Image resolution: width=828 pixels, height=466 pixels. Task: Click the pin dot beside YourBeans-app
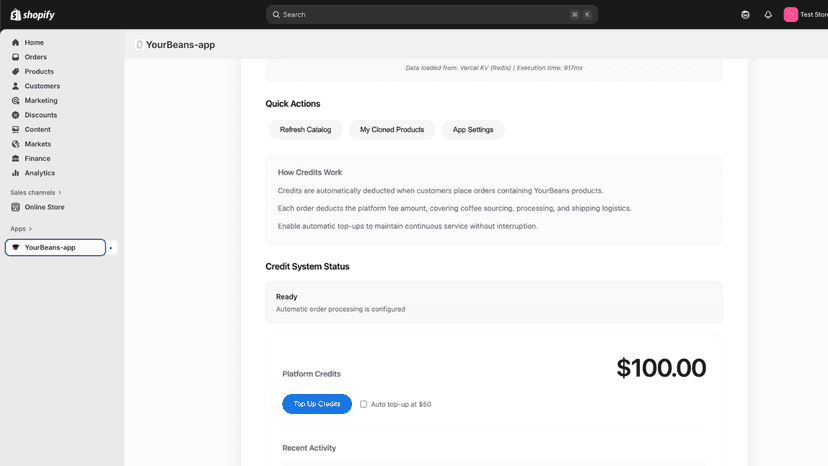[111, 248]
